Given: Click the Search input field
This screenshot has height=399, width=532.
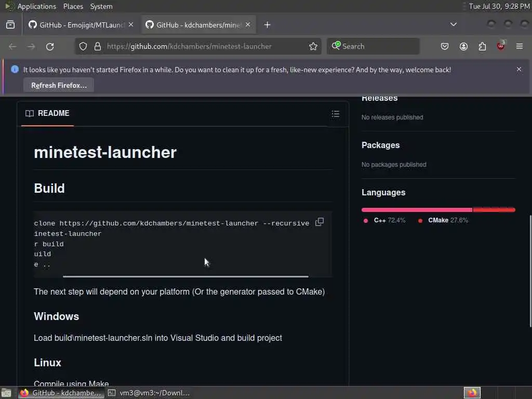Looking at the screenshot, I should pyautogui.click(x=373, y=46).
